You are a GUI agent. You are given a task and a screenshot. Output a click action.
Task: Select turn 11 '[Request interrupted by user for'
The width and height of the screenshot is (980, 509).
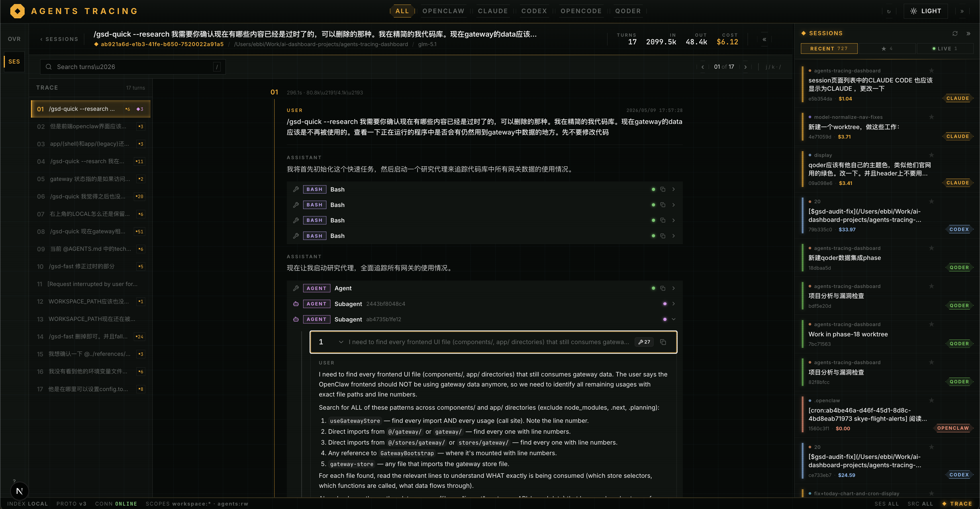[x=91, y=284]
